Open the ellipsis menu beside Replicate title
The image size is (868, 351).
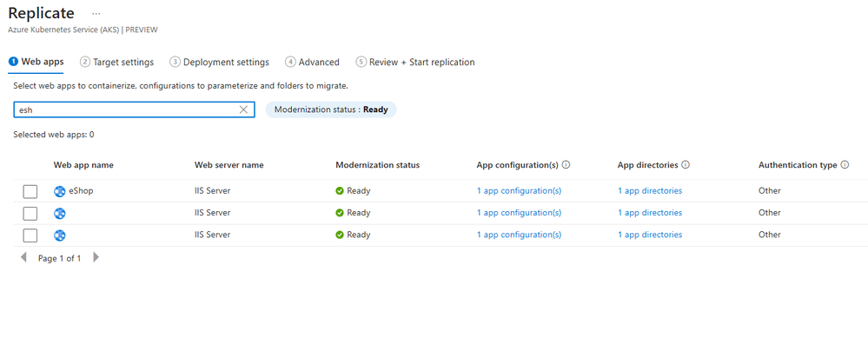tap(96, 13)
